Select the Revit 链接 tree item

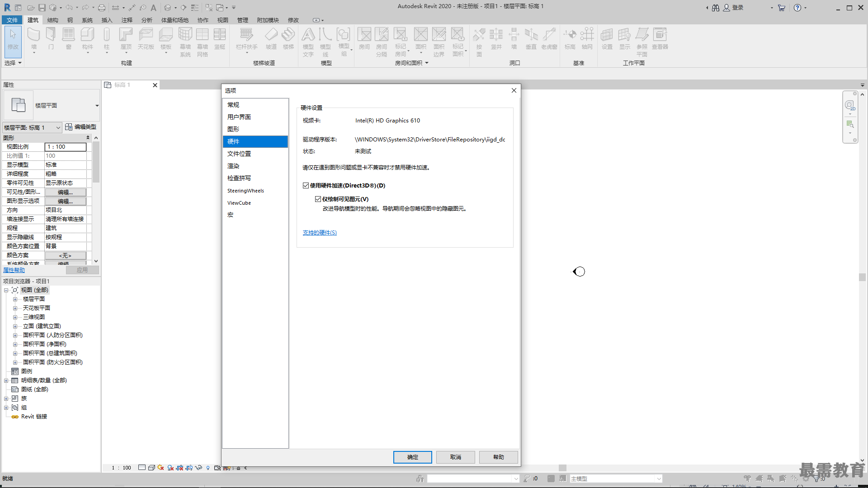34,417
